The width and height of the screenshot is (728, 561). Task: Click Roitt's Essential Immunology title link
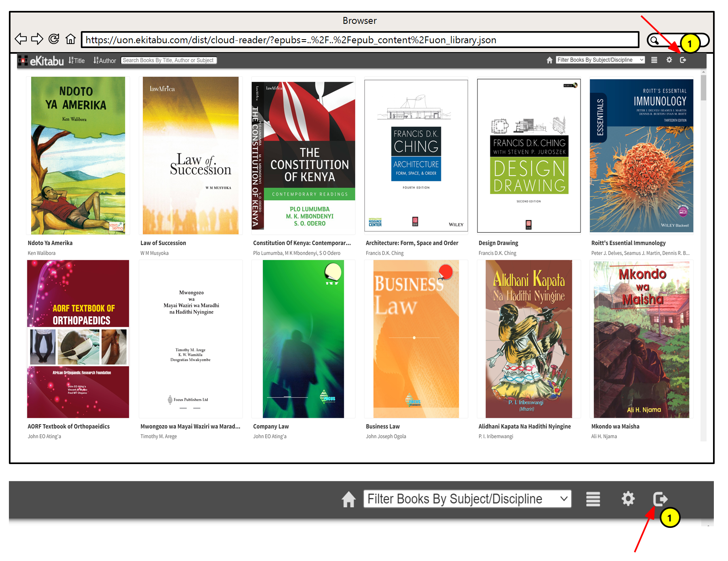pos(629,243)
